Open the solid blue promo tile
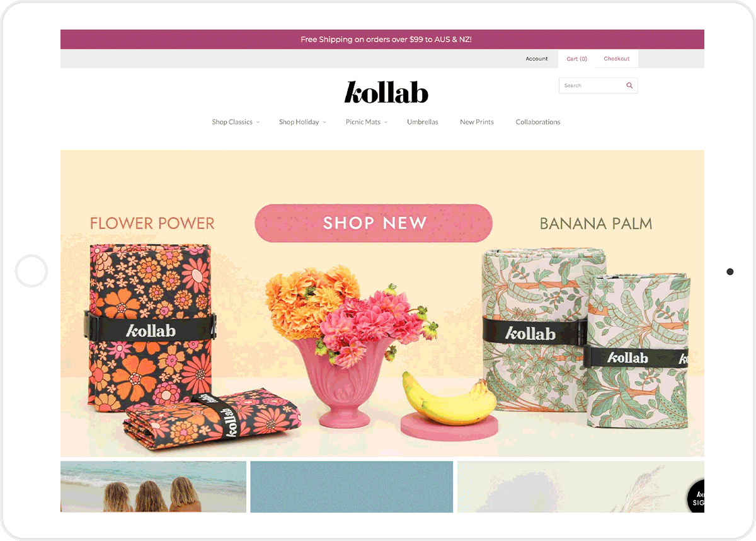The image size is (756, 541). point(352,487)
